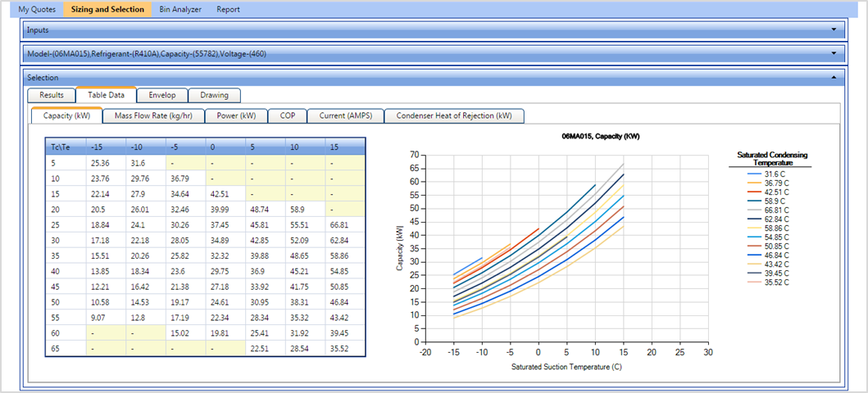The width and height of the screenshot is (868, 393).
Task: Select table cell with value 45.21
Action: 305,271
